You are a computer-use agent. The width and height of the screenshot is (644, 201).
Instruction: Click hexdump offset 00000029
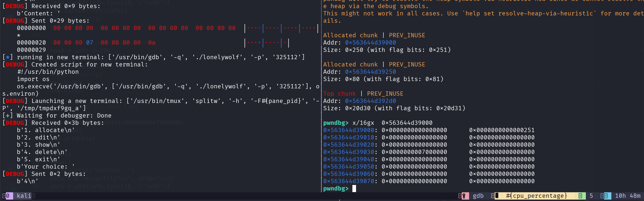tap(31, 50)
